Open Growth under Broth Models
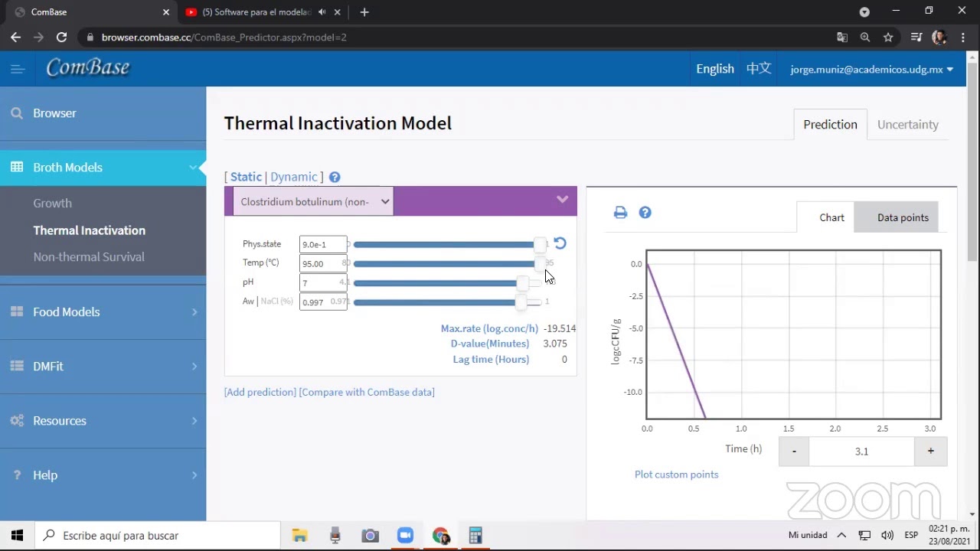Screen dimensions: 980x551 [x=52, y=203]
